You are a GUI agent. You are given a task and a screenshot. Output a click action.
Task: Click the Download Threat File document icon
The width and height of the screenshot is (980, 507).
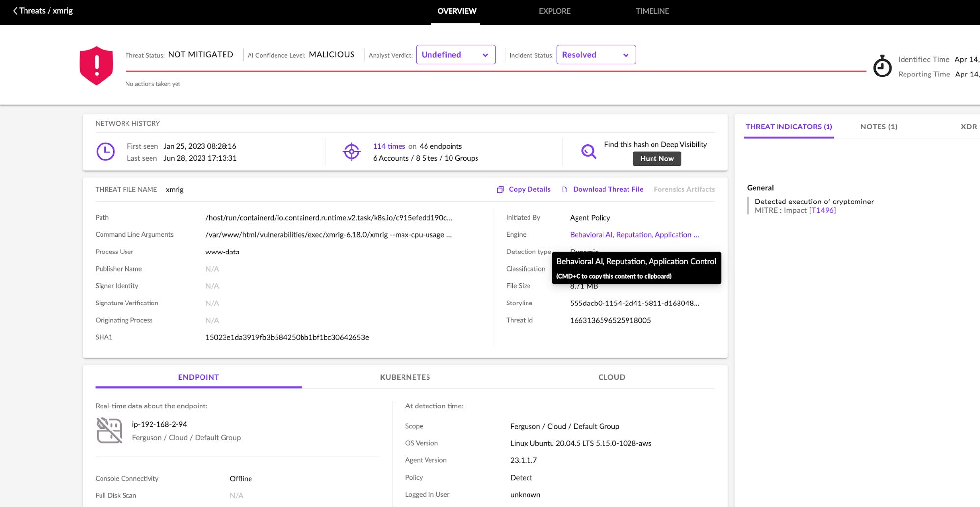coord(564,190)
